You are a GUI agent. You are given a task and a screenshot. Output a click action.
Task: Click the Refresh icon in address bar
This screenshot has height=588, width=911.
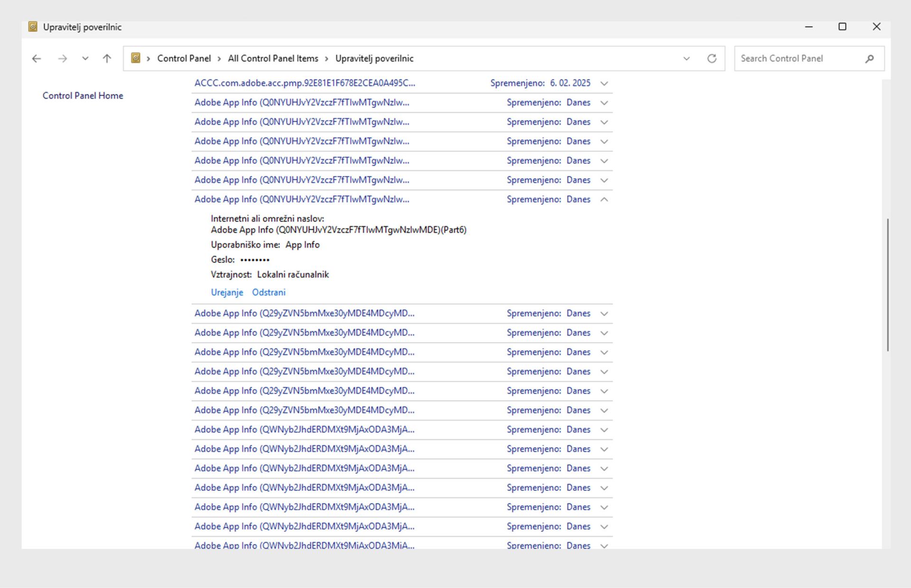click(712, 59)
